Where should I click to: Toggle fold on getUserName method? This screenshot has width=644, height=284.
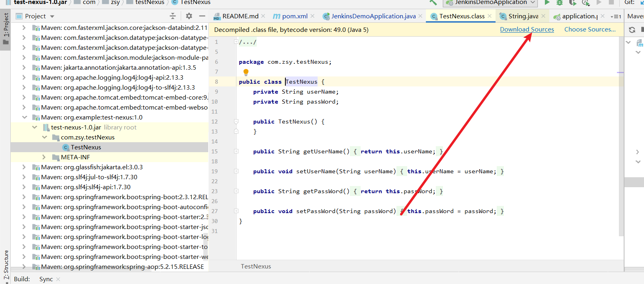(236, 151)
